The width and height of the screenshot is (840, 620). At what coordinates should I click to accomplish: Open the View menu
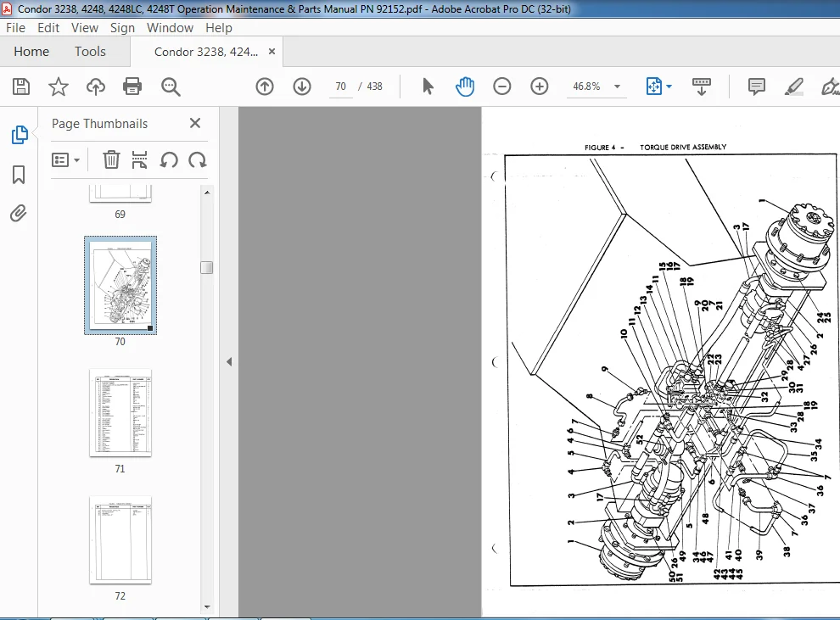point(85,28)
